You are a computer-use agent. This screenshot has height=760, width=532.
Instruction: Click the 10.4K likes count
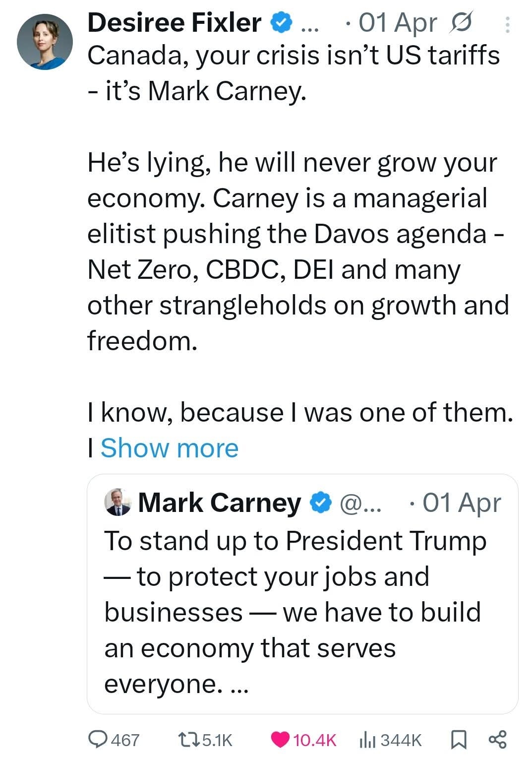pos(315,740)
